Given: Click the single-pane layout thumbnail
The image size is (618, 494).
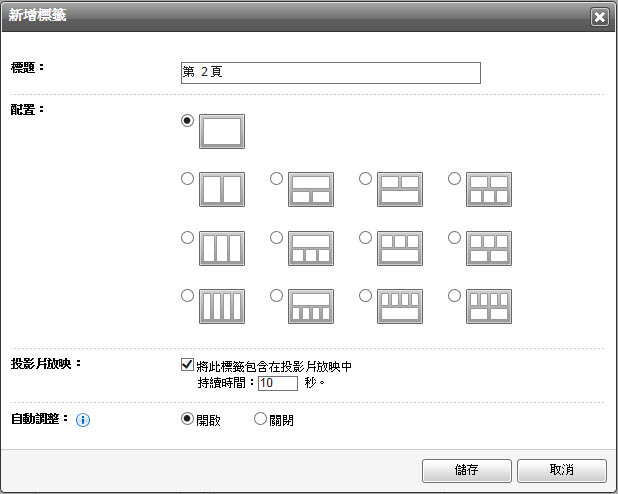Looking at the screenshot, I should pyautogui.click(x=222, y=131).
